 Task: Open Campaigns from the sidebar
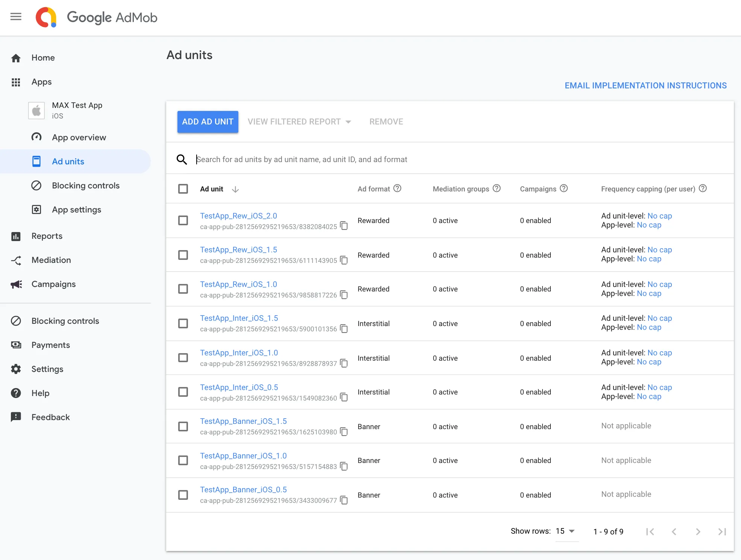[53, 284]
